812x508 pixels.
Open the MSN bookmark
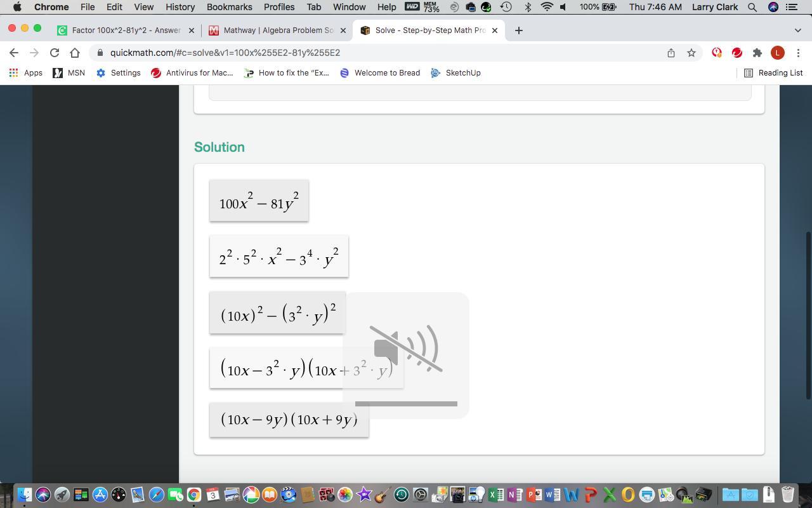tap(69, 73)
